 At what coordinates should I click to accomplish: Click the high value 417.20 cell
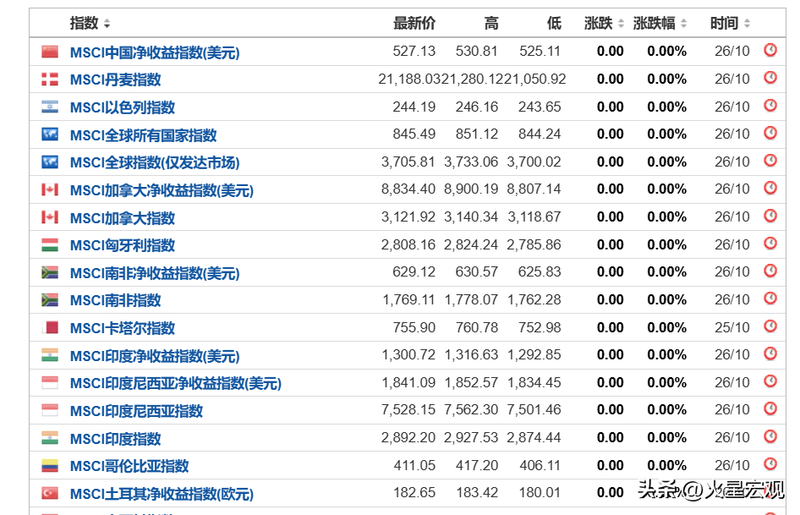click(477, 465)
